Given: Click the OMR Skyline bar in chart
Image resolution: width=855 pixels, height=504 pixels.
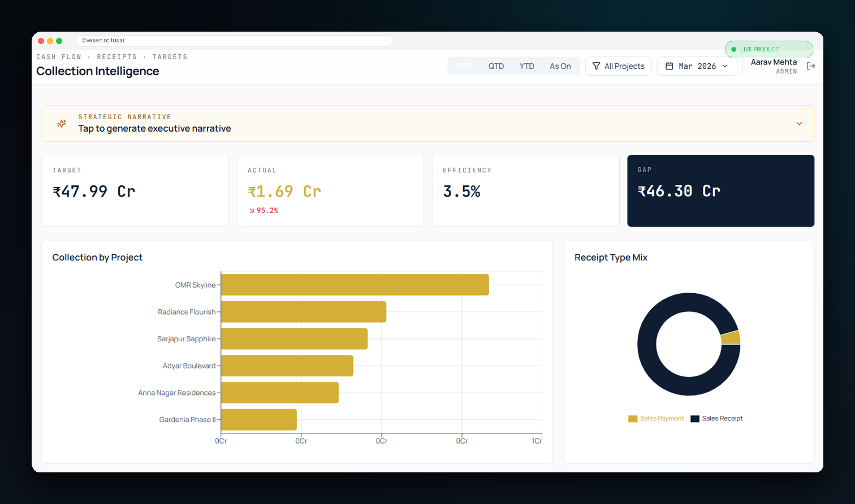Looking at the screenshot, I should click(355, 285).
